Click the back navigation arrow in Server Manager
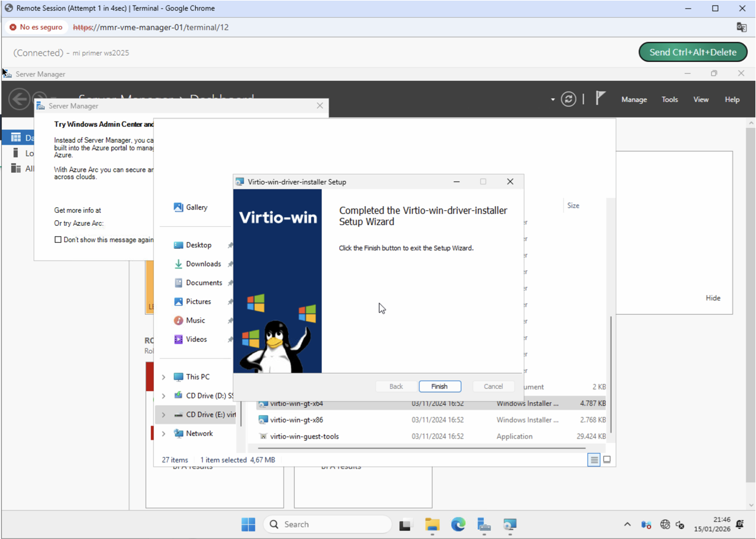Viewport: 756px width, 539px height. tap(19, 99)
